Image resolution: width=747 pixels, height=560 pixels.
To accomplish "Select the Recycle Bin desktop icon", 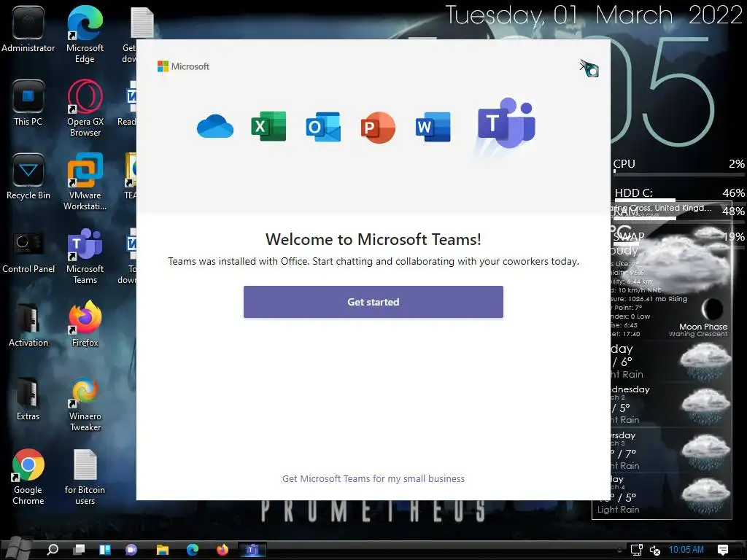I will [x=28, y=177].
